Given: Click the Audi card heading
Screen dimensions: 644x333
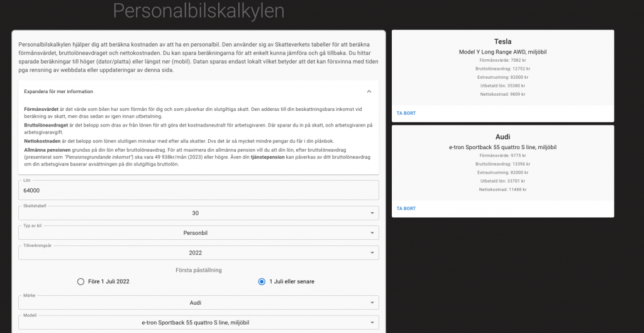Looking at the screenshot, I should click(502, 137).
